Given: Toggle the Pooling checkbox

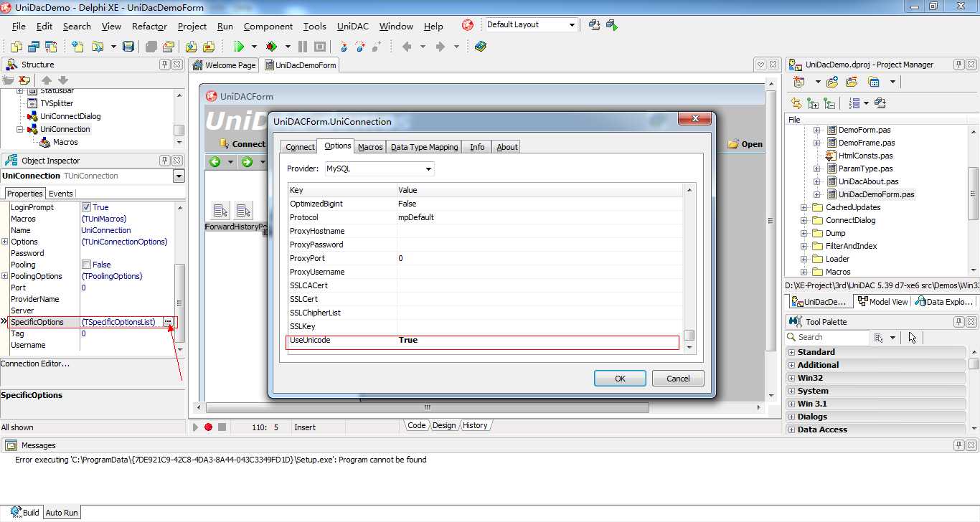Looking at the screenshot, I should [86, 265].
